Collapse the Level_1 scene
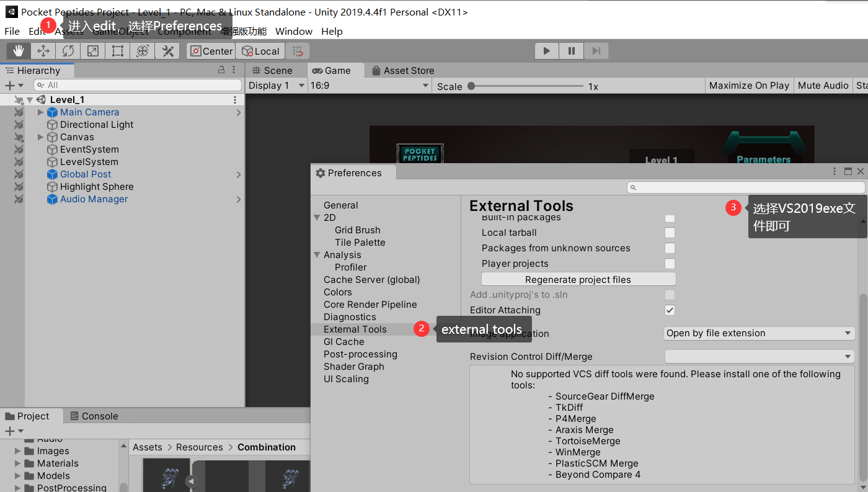The width and height of the screenshot is (868, 492). (29, 100)
